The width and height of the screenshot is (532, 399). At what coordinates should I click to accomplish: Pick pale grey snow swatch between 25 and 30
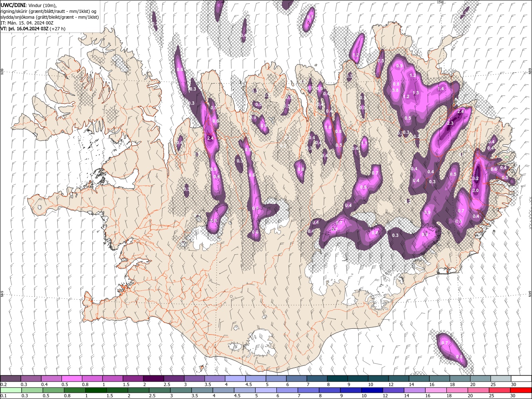point(501,379)
